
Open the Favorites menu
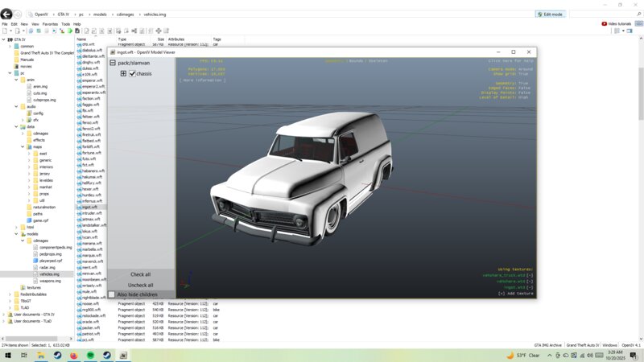50,24
